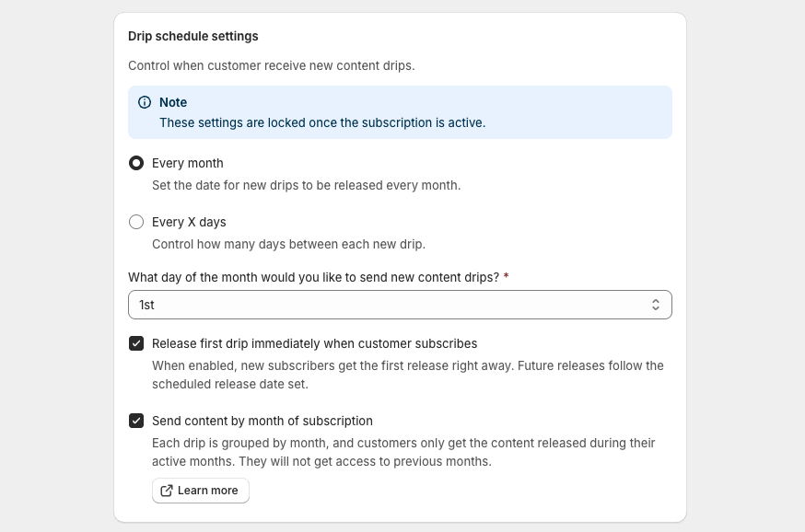Click the 'Drip schedule settings' heading
The height and width of the screenshot is (532, 805).
[193, 36]
